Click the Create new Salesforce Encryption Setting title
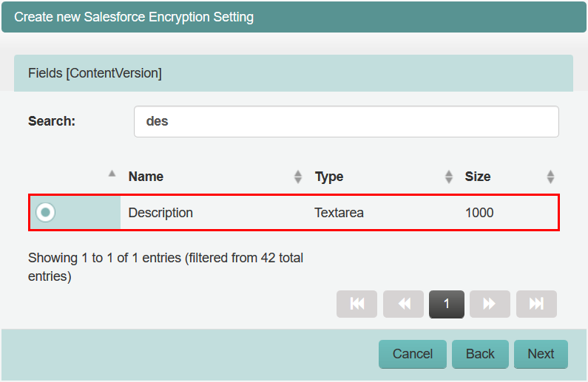The image size is (588, 382). pos(134,17)
